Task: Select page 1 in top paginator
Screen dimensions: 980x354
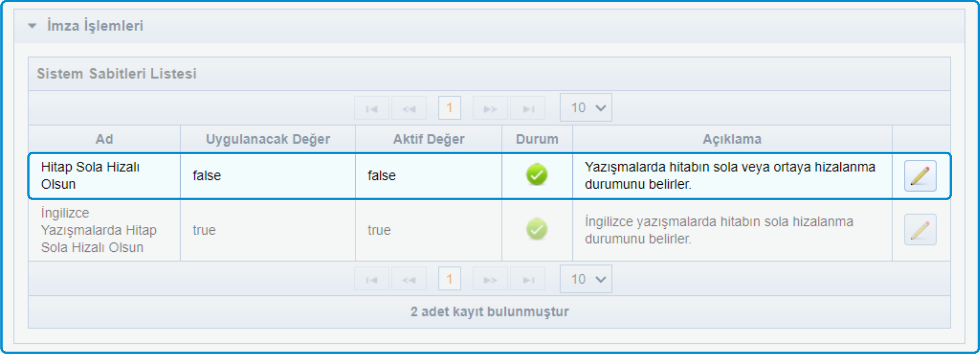Action: pyautogui.click(x=449, y=108)
